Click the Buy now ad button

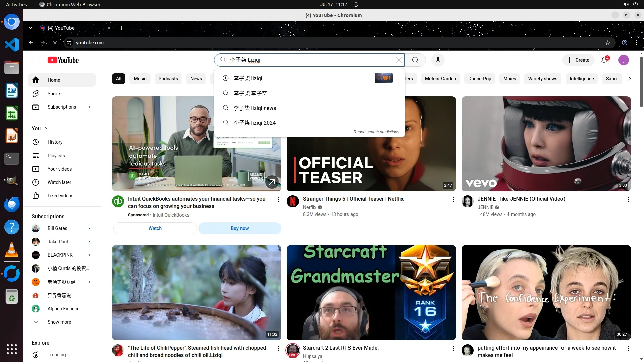tap(239, 228)
